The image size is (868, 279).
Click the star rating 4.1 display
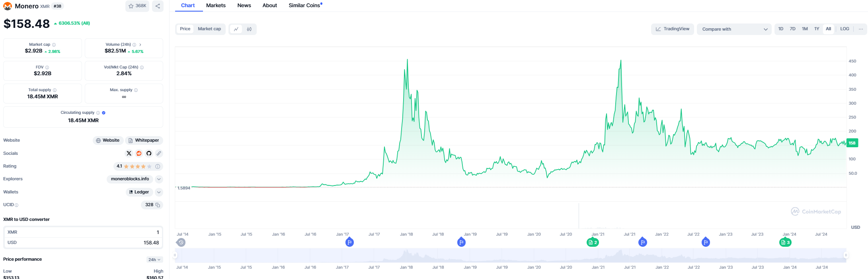pos(138,166)
